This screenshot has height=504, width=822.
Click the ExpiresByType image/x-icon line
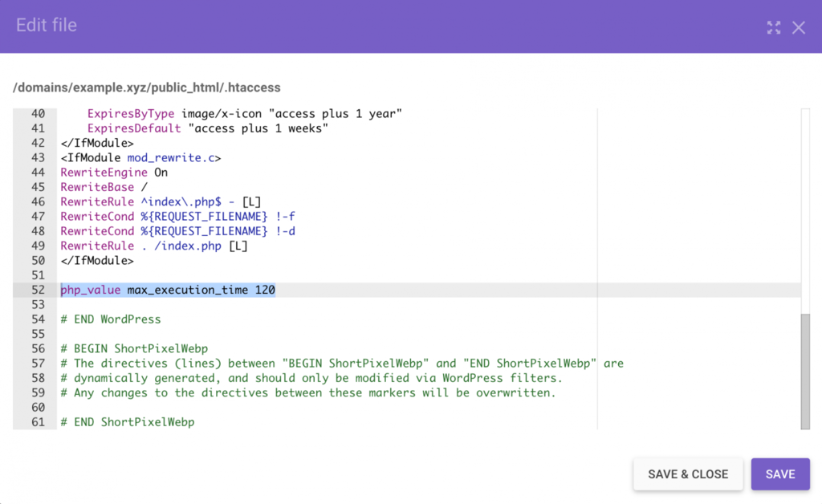click(244, 114)
